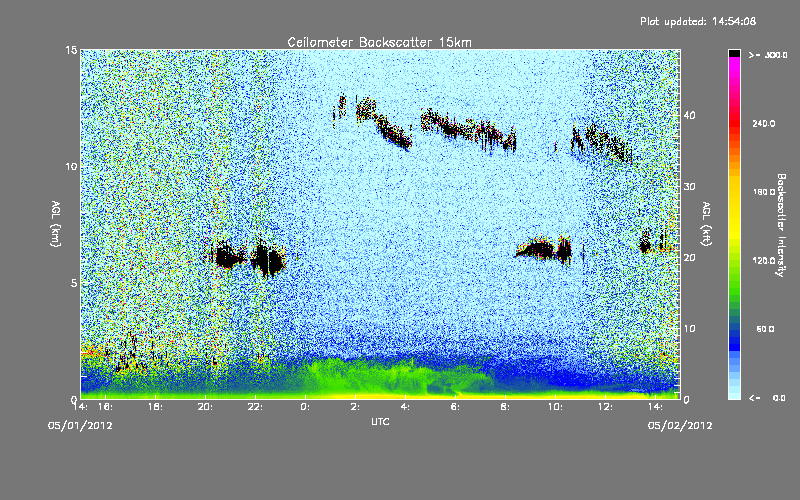
Task: Click the 'Ceilometer Backscatter 15km' plot title
Action: point(379,42)
